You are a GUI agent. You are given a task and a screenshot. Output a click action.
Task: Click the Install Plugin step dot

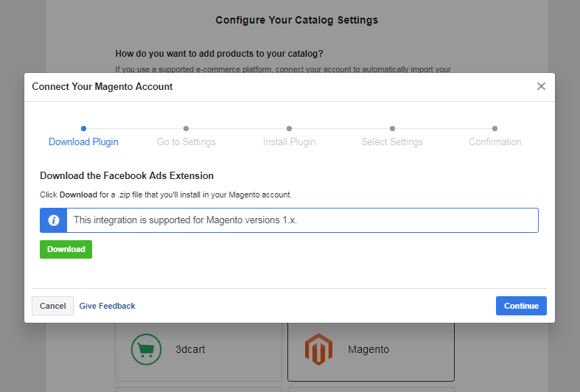pos(289,128)
